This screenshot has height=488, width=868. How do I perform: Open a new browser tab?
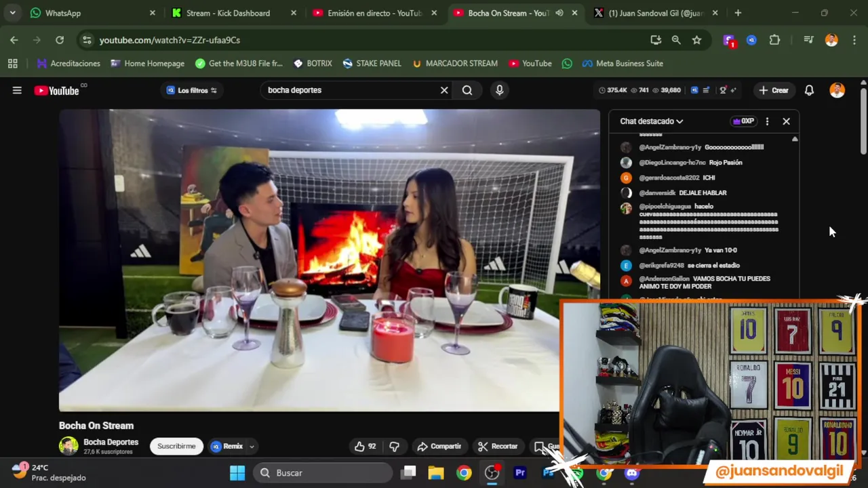coord(738,13)
